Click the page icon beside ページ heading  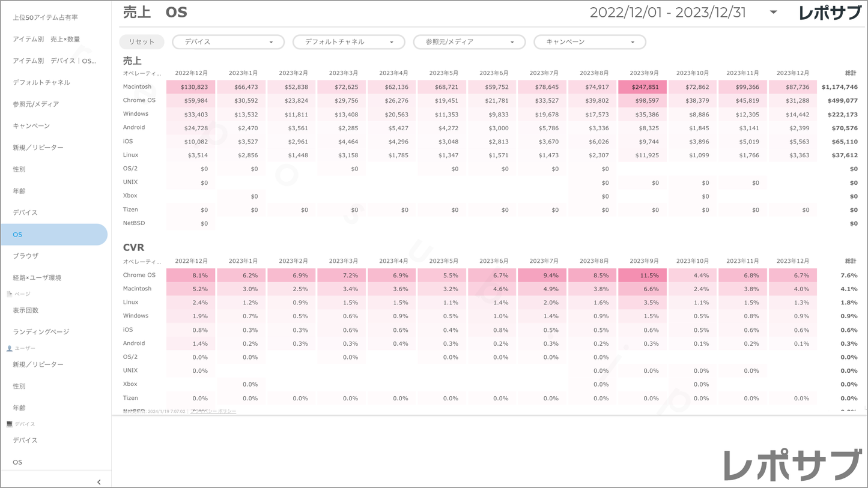[x=9, y=294]
